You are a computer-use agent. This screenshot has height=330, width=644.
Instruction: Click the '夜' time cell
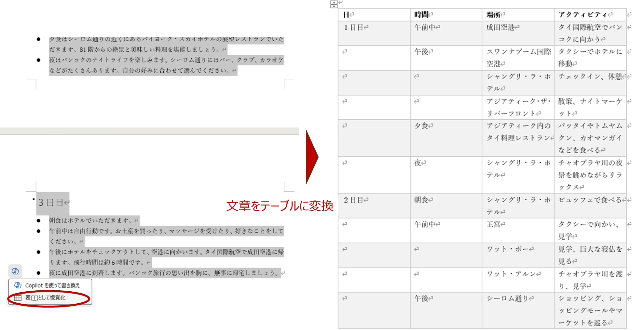tap(446, 175)
